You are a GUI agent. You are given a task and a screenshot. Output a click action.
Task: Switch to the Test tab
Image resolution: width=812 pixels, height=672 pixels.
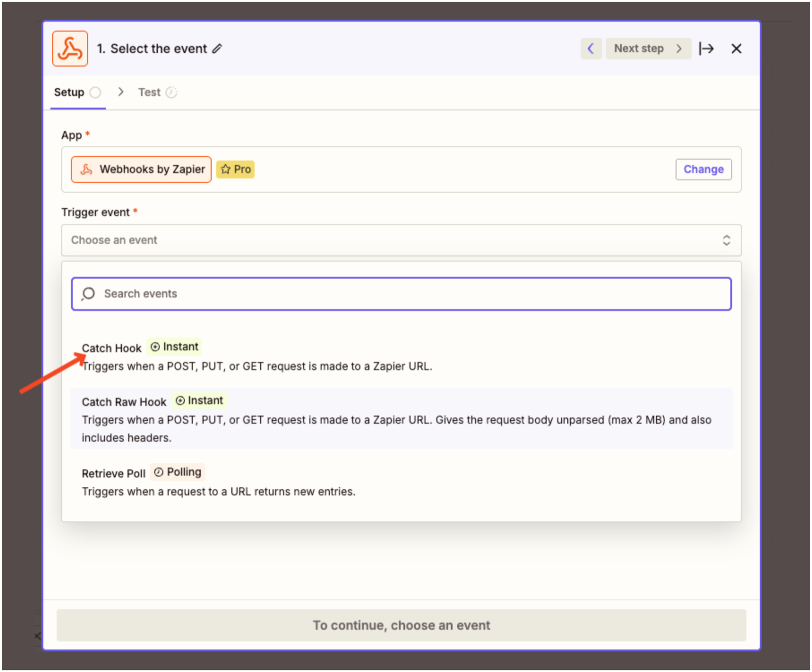coord(157,92)
